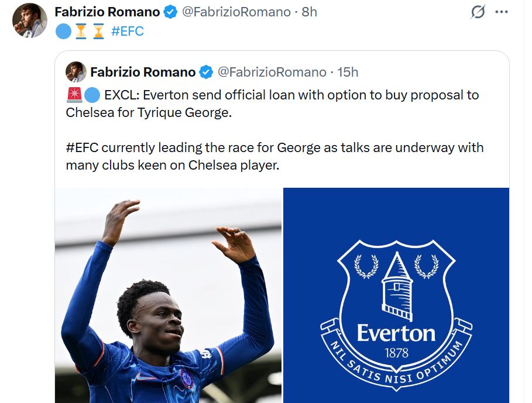Click the red siren emoji before EXCL
The width and height of the screenshot is (532, 403).
pyautogui.click(x=74, y=95)
